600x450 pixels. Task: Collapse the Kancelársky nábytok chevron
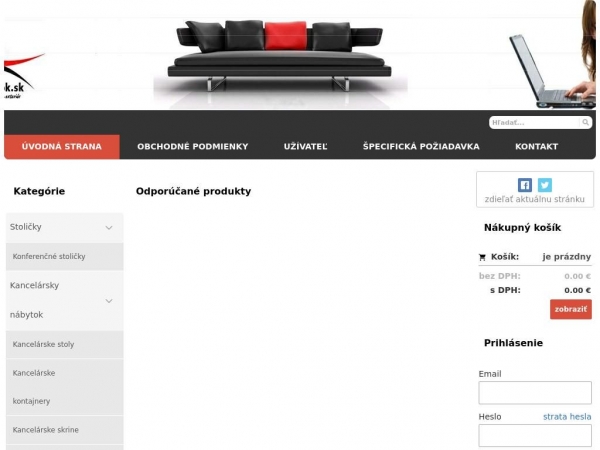[x=109, y=300]
